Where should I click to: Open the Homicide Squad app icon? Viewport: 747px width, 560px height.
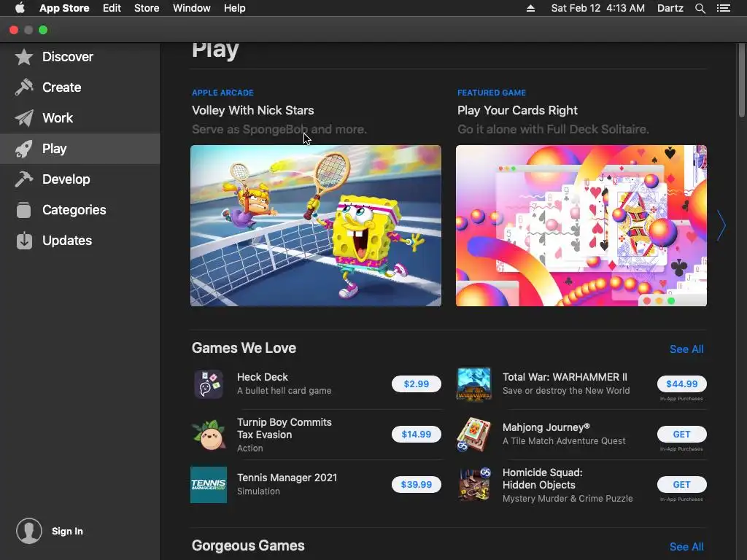474,485
